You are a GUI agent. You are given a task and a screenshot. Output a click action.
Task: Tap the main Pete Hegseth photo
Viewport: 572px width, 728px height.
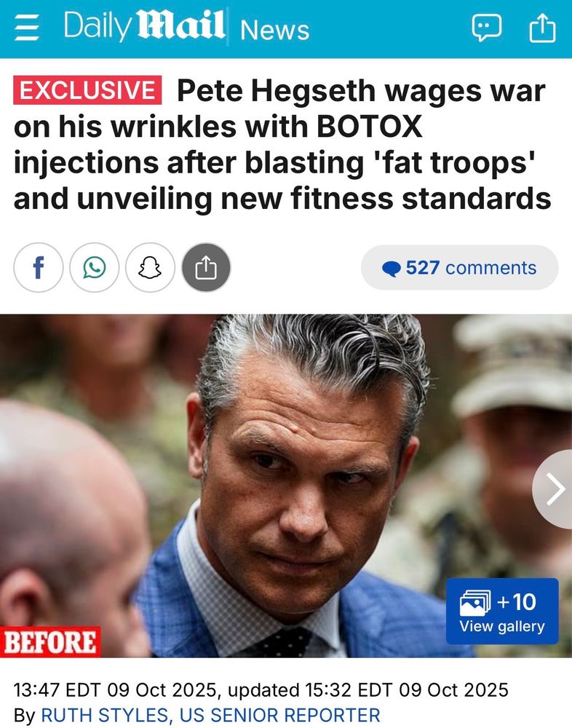[x=286, y=486]
